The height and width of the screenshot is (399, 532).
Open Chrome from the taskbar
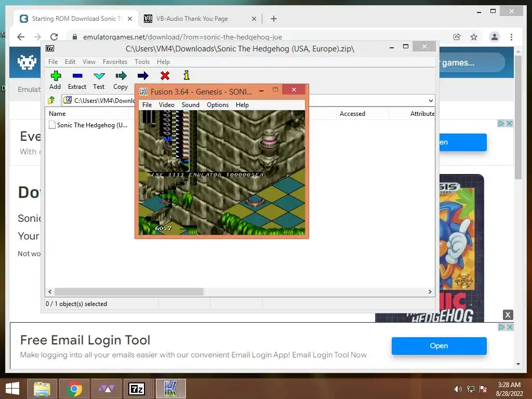click(x=74, y=389)
